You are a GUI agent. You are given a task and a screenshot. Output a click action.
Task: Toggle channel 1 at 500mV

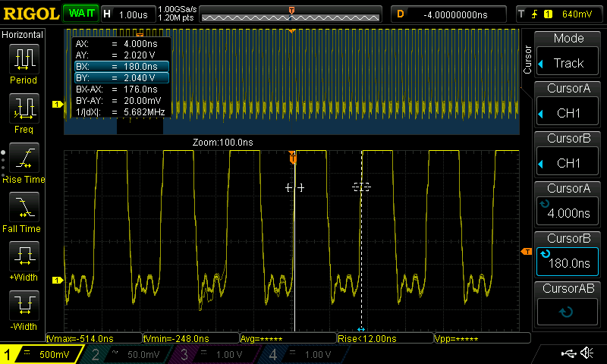tap(39, 354)
